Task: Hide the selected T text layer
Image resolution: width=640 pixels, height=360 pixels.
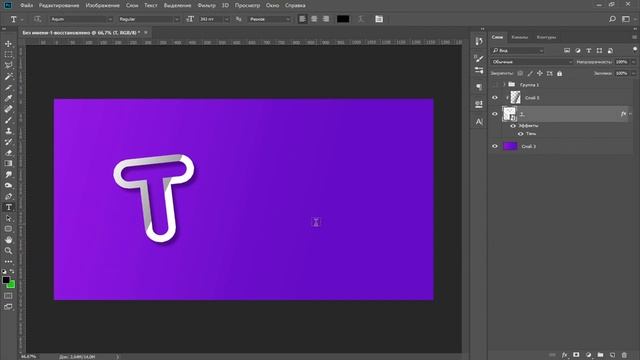Action: pos(495,114)
